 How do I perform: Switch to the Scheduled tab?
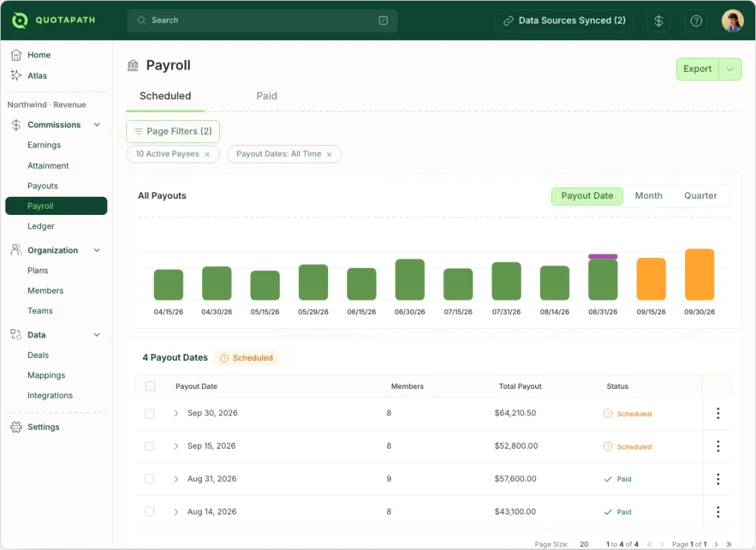[x=166, y=96]
